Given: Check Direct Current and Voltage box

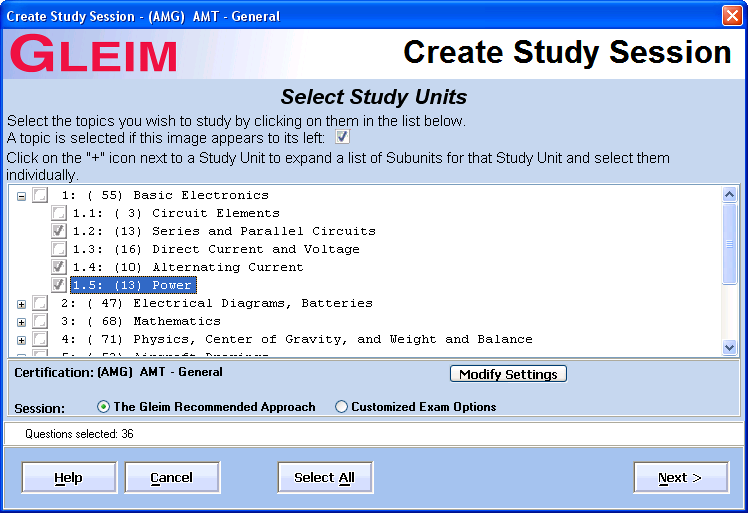Looking at the screenshot, I should (59, 250).
